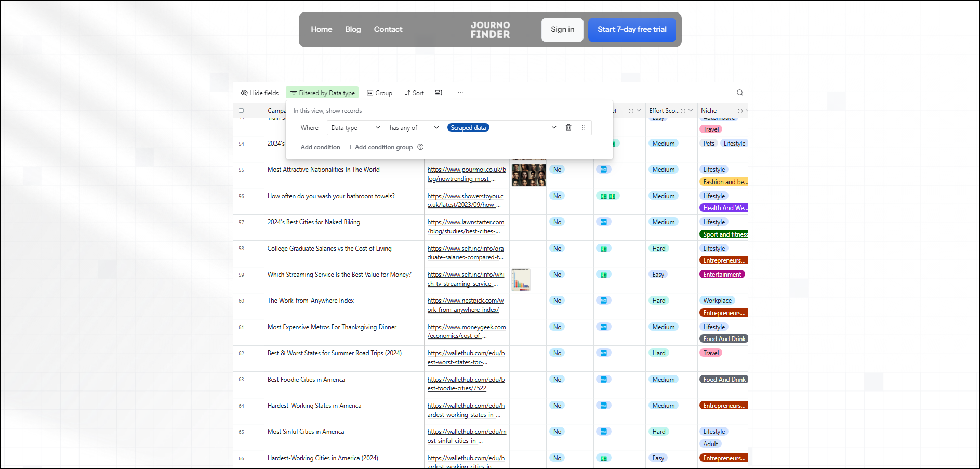The image size is (980, 469).
Task: Select 'Most Attractive Nationalities In The World' cell
Action: point(323,170)
